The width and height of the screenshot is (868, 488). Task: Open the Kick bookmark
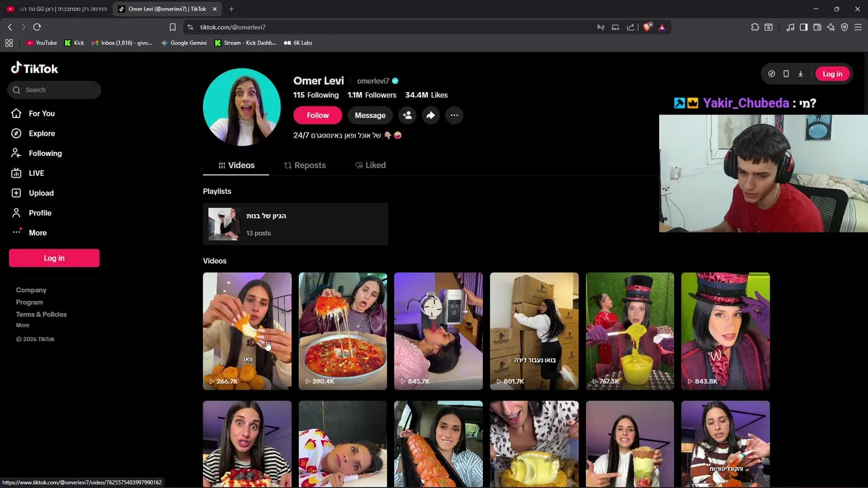click(x=74, y=43)
